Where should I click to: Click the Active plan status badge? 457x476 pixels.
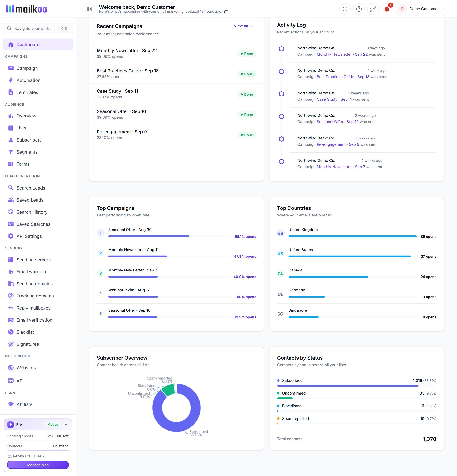point(53,425)
